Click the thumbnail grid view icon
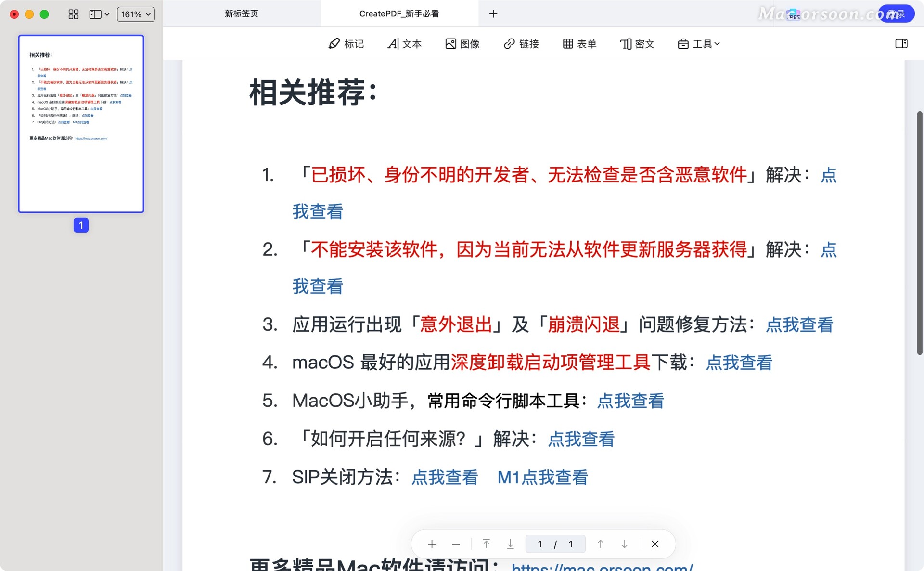This screenshot has width=924, height=571. [73, 14]
